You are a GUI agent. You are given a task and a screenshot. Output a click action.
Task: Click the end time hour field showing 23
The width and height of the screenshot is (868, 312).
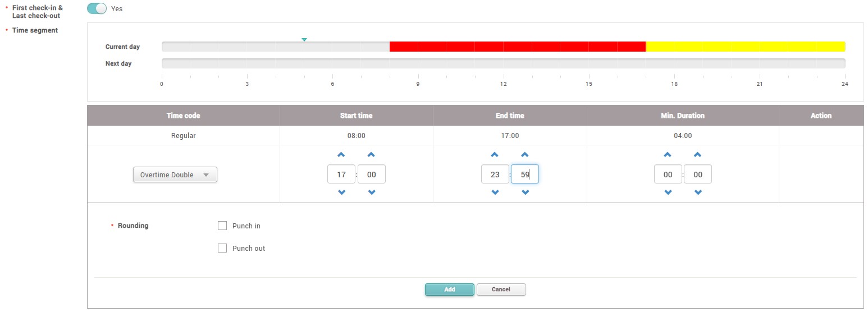[495, 175]
